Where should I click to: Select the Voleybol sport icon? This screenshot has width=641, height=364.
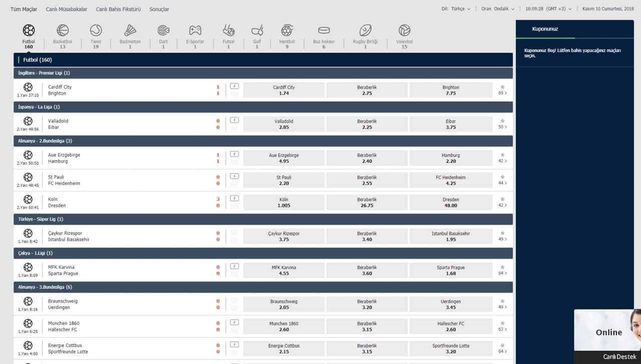404,31
